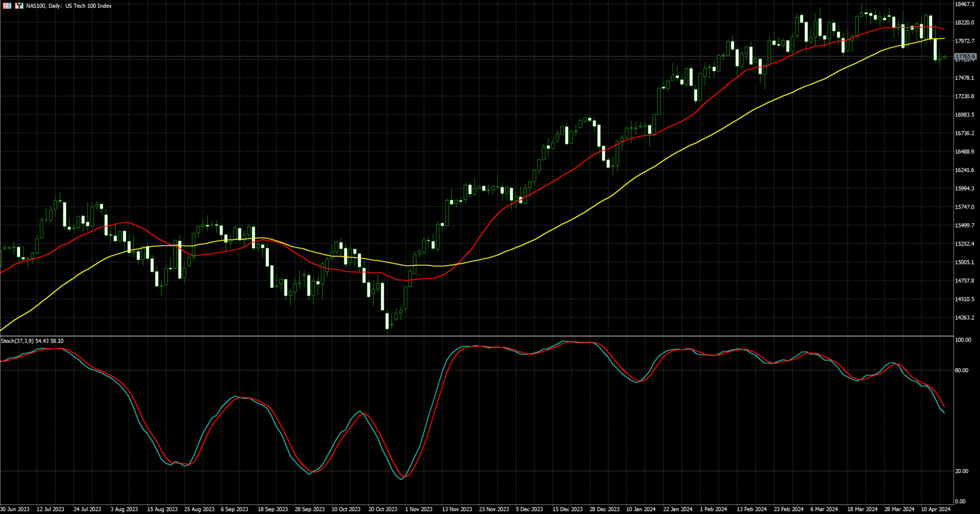Click the highlighted current price label 17765.6

pos(965,57)
